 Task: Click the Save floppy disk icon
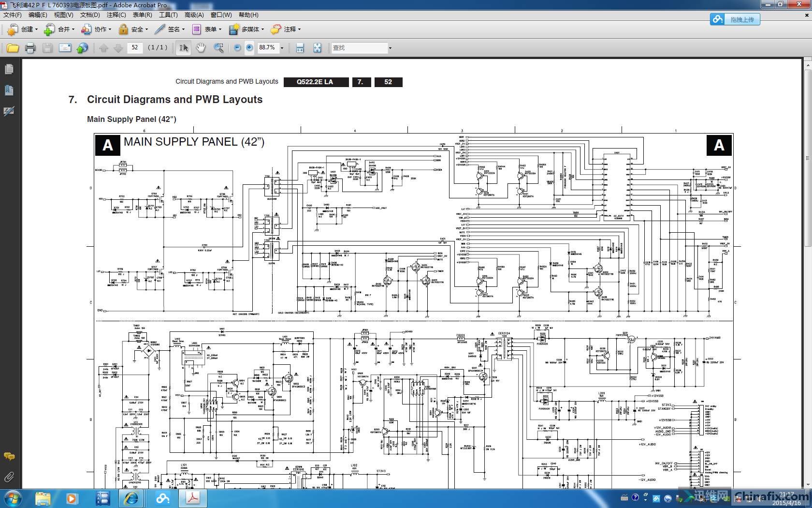pyautogui.click(x=47, y=48)
